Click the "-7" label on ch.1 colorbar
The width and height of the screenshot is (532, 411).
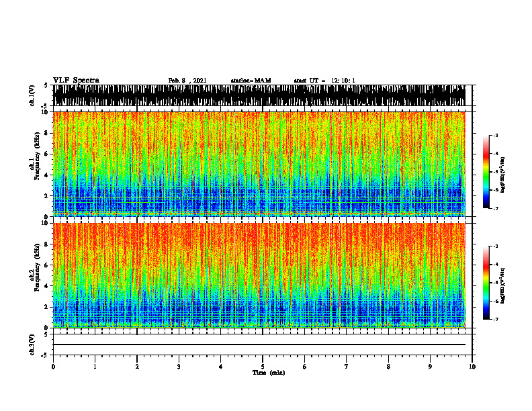pyautogui.click(x=495, y=208)
